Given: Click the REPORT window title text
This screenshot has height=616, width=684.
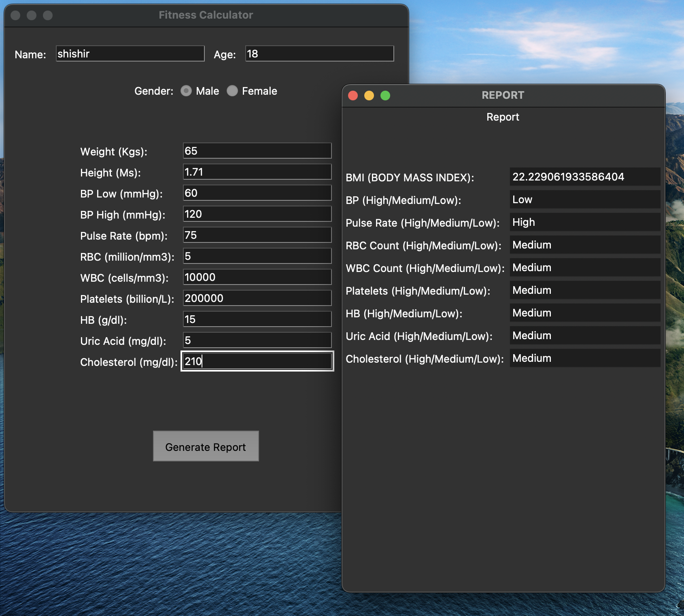Looking at the screenshot, I should 503,95.
